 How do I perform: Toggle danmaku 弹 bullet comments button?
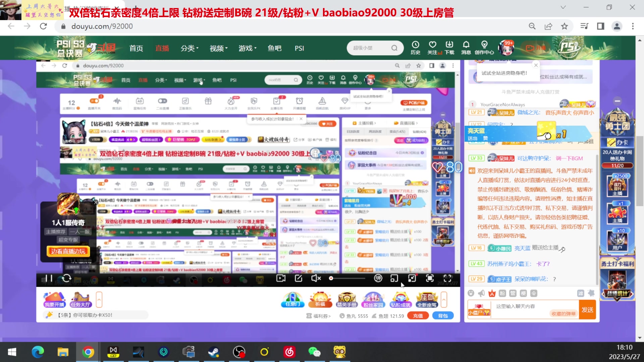(x=378, y=278)
